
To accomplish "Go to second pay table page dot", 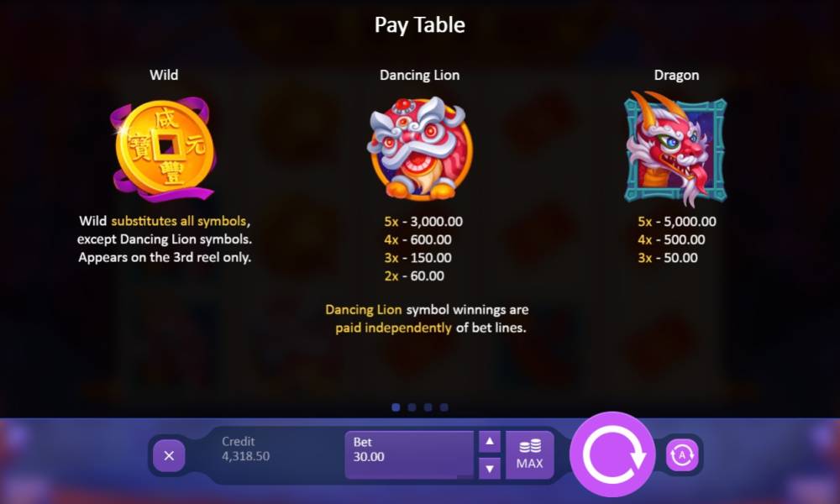I will (x=412, y=407).
